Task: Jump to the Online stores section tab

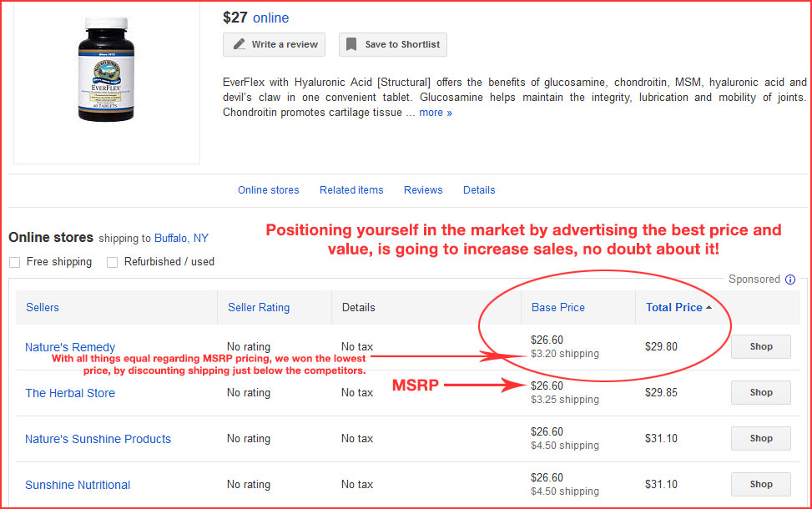Action: pyautogui.click(x=268, y=190)
